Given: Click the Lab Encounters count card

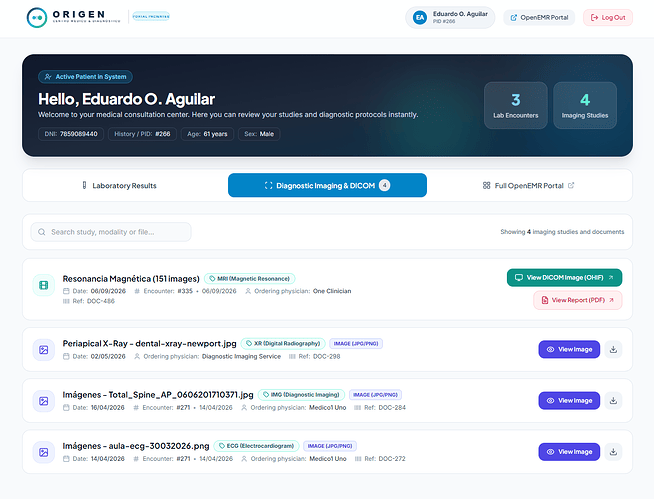Looking at the screenshot, I should (x=516, y=105).
